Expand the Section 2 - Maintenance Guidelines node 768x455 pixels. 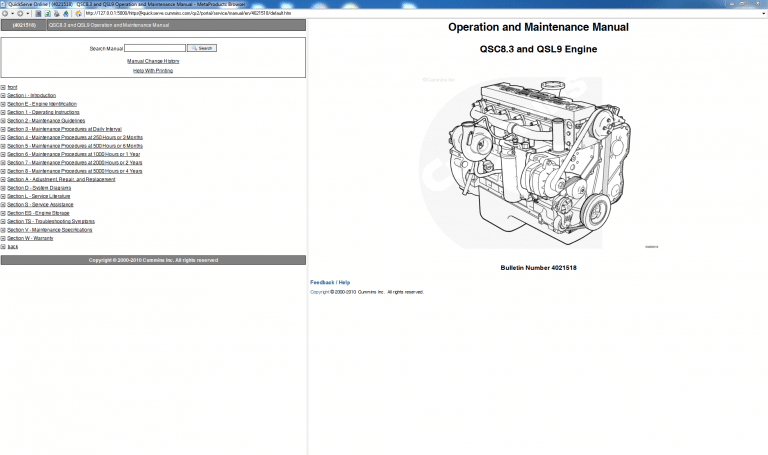(x=3, y=120)
